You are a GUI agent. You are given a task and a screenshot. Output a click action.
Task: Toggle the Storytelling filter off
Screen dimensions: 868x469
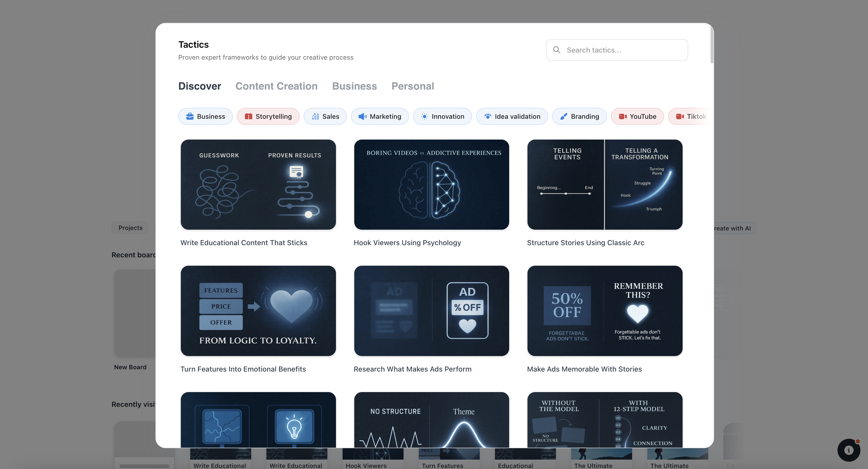[x=268, y=116]
